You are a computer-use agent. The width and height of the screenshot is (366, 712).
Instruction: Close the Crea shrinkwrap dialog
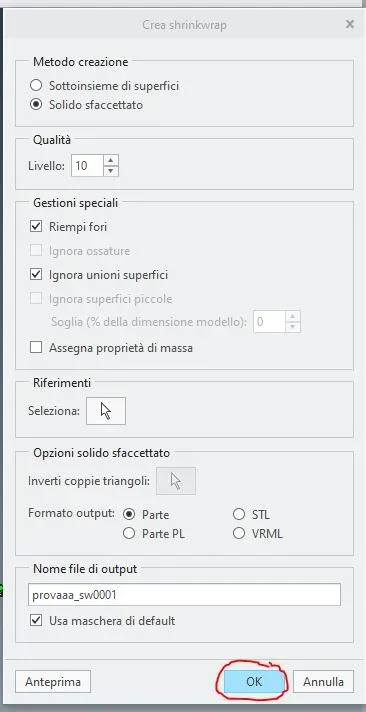click(349, 24)
